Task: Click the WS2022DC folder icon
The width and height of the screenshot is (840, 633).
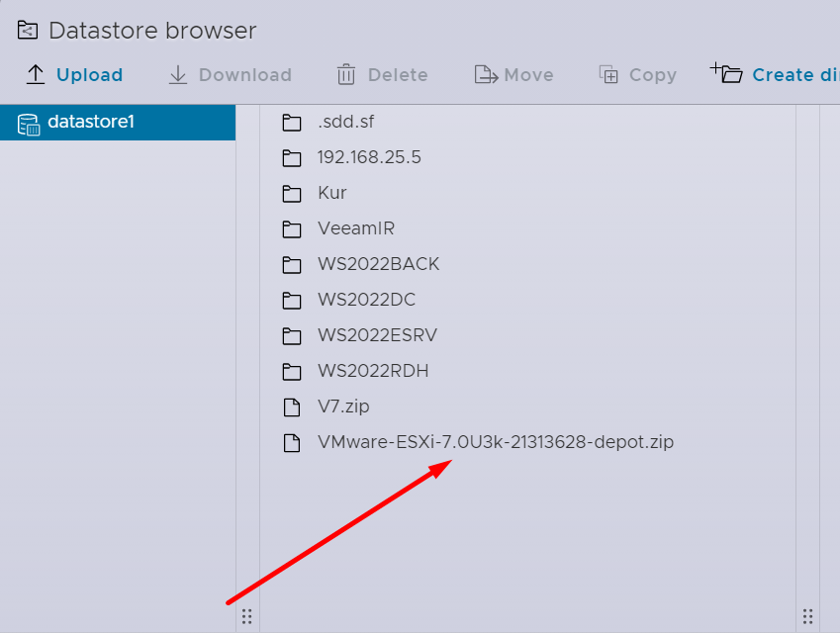Action: point(292,301)
